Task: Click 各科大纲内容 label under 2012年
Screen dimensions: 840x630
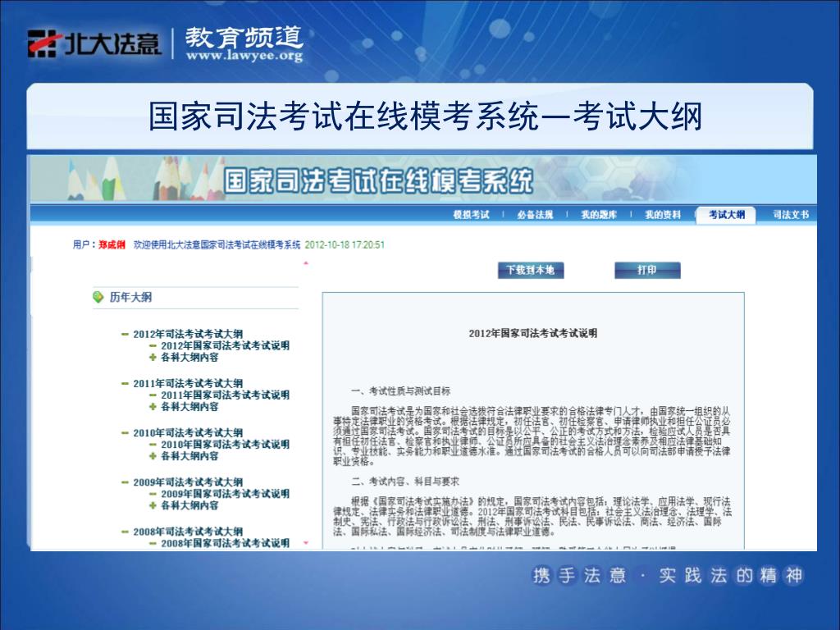Action: (189, 358)
